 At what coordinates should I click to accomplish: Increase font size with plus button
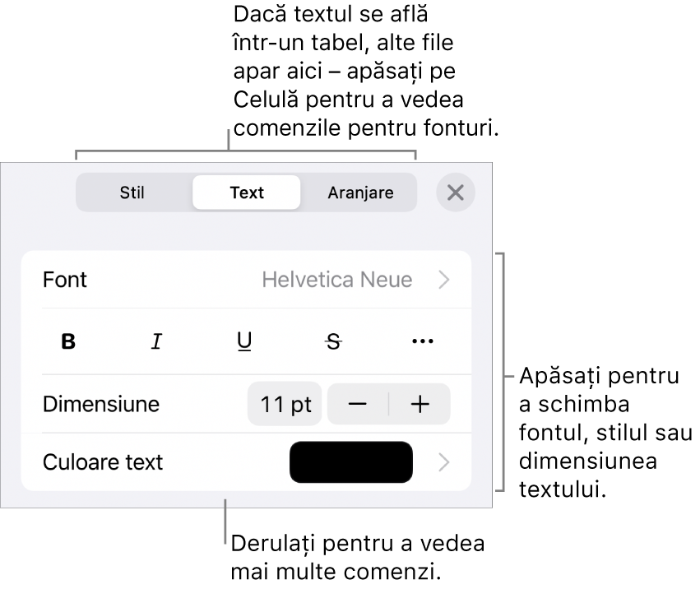[422, 404]
